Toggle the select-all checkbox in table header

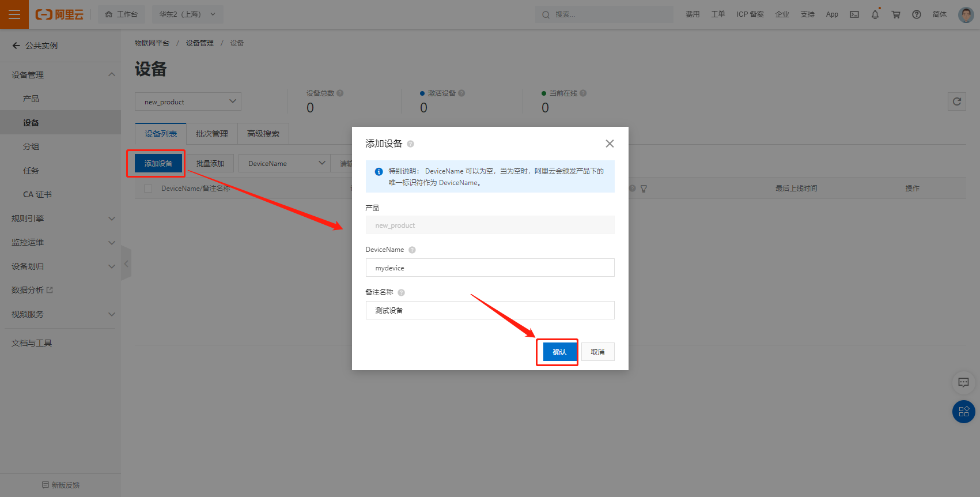[x=148, y=189]
